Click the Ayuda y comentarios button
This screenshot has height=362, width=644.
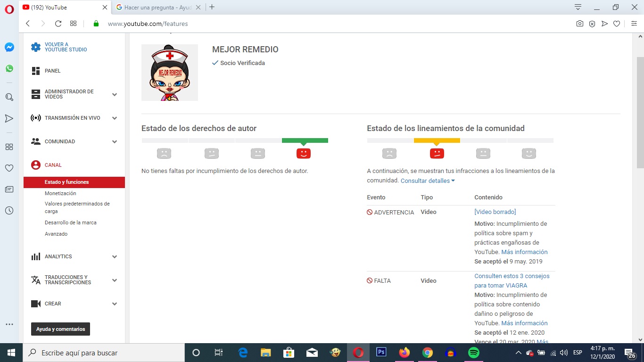[60, 329]
